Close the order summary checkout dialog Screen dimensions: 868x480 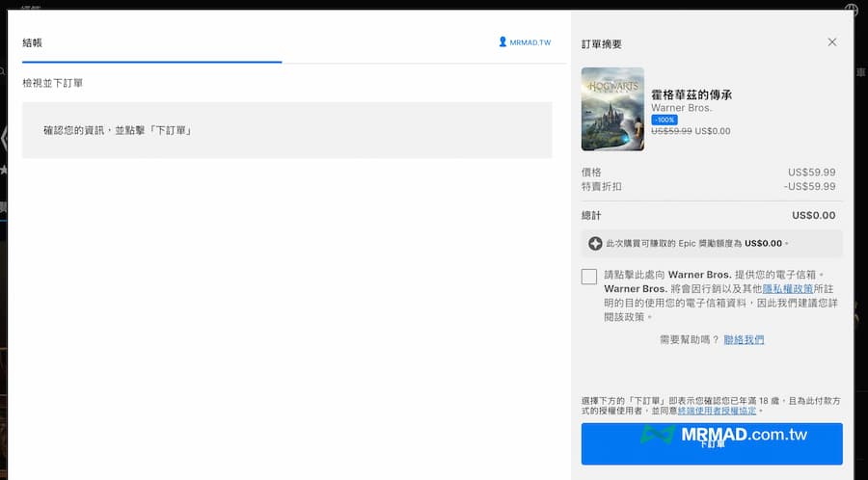tap(832, 42)
